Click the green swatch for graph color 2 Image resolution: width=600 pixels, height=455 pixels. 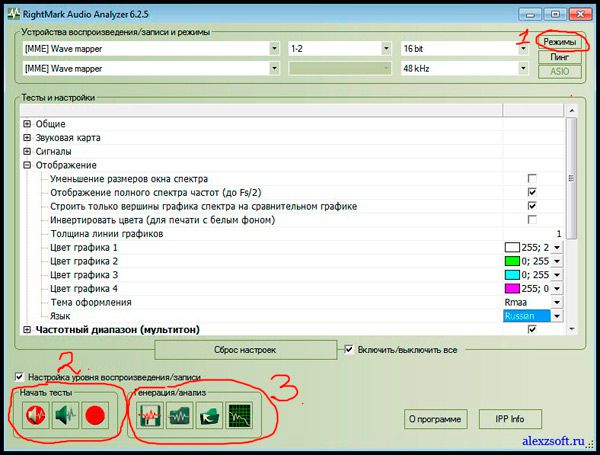tap(512, 261)
